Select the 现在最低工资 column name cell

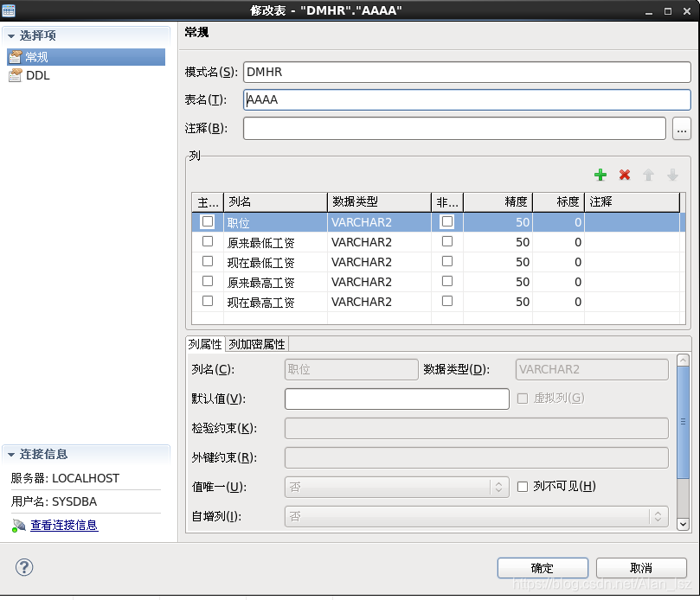pyautogui.click(x=275, y=262)
